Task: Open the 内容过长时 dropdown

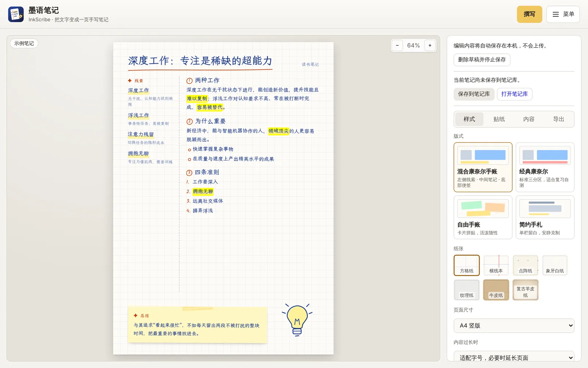Action: (514, 357)
